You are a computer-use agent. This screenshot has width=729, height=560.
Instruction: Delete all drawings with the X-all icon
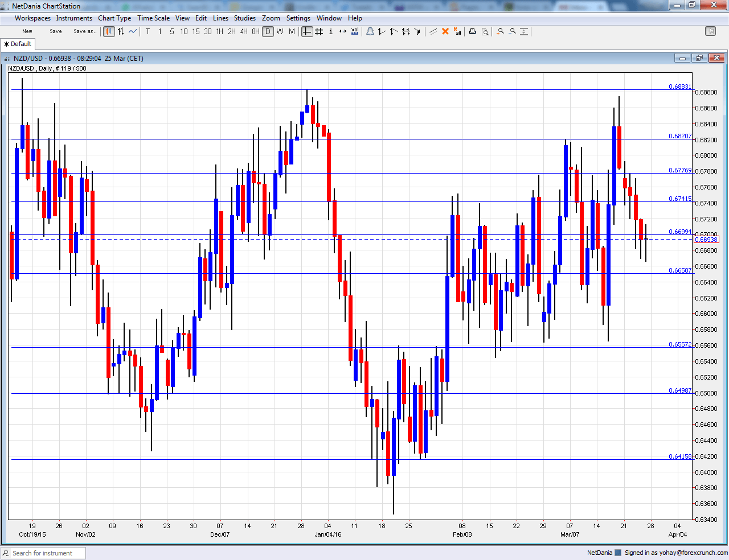click(457, 31)
